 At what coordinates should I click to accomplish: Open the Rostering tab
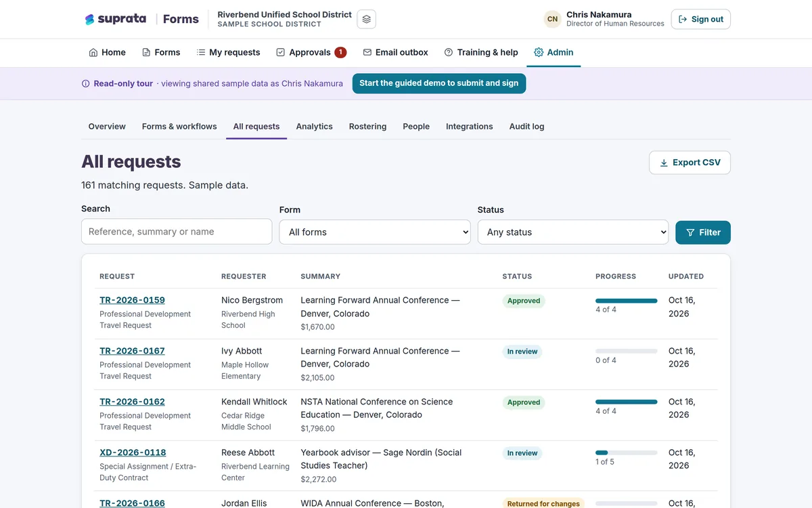pyautogui.click(x=368, y=127)
